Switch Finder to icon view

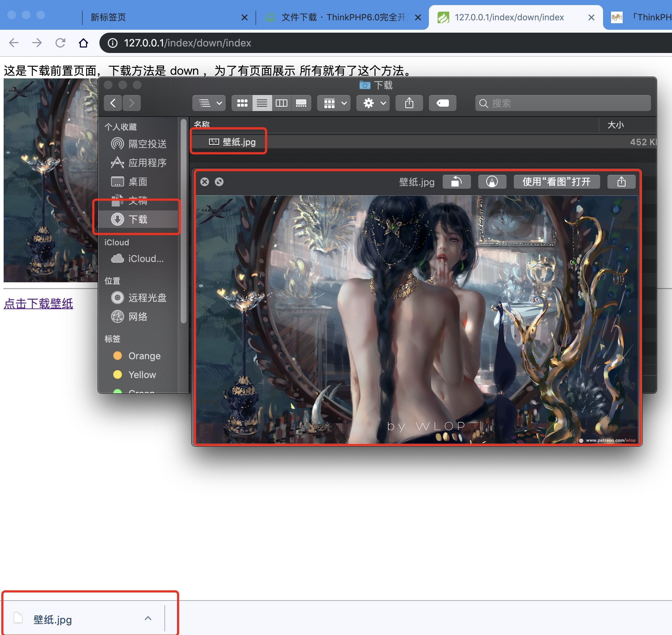[242, 103]
